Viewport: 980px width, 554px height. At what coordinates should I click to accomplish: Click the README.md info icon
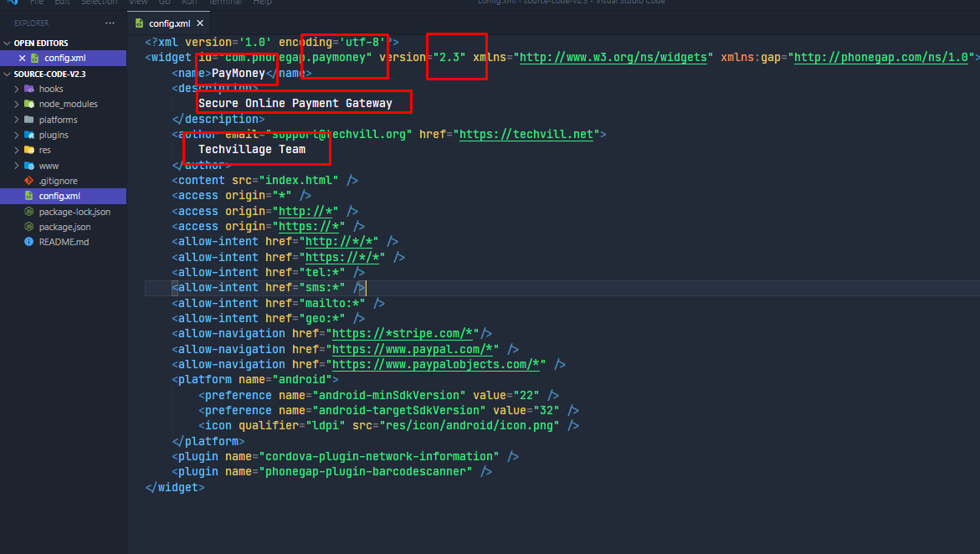coord(29,242)
